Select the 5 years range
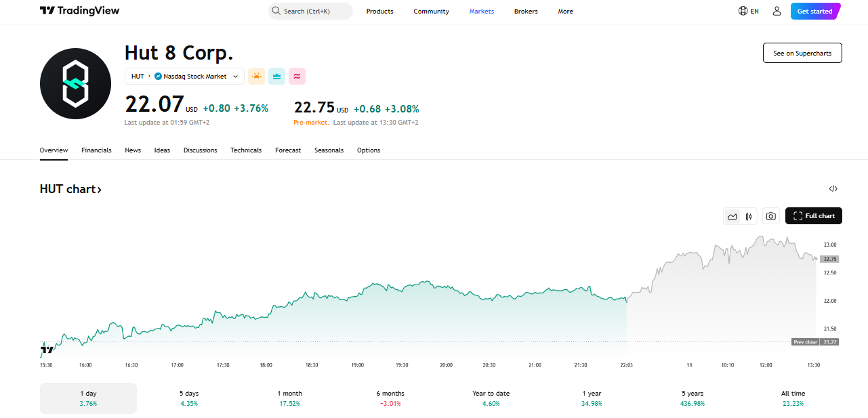 pos(693,398)
